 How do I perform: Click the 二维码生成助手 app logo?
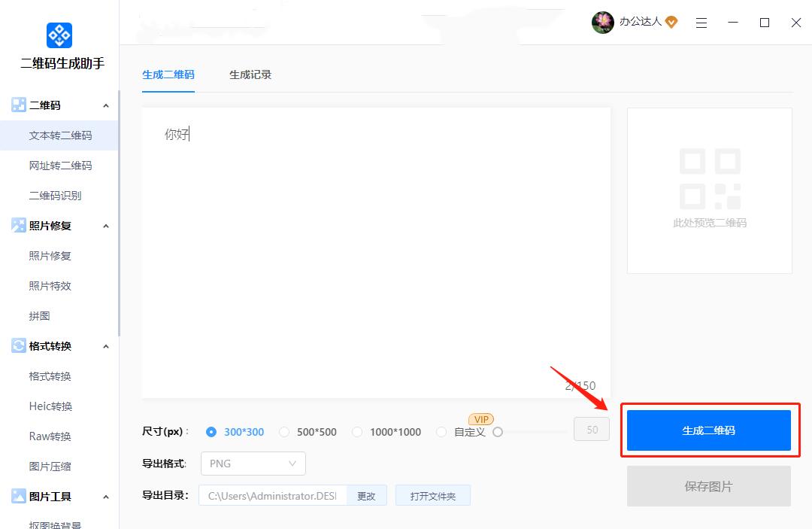tap(59, 35)
